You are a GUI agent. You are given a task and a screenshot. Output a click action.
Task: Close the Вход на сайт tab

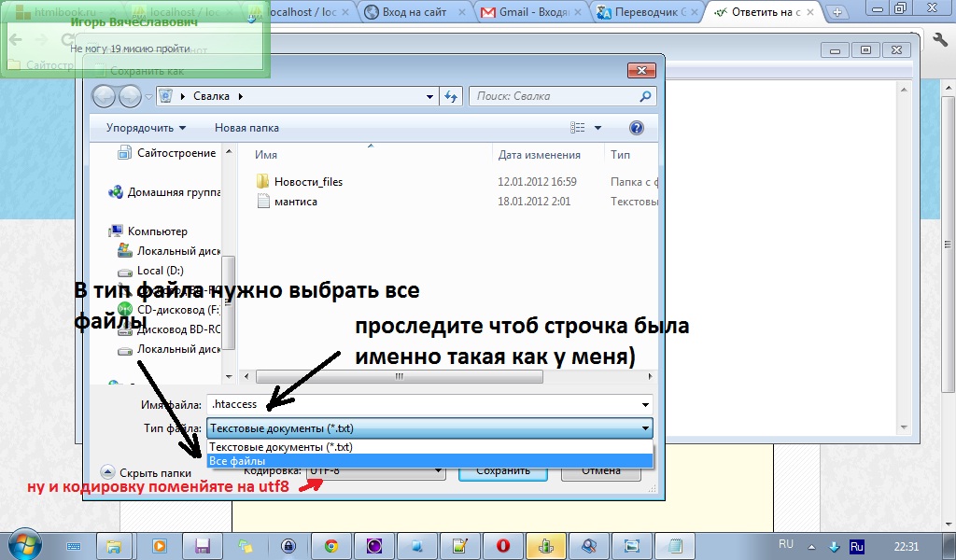point(461,12)
